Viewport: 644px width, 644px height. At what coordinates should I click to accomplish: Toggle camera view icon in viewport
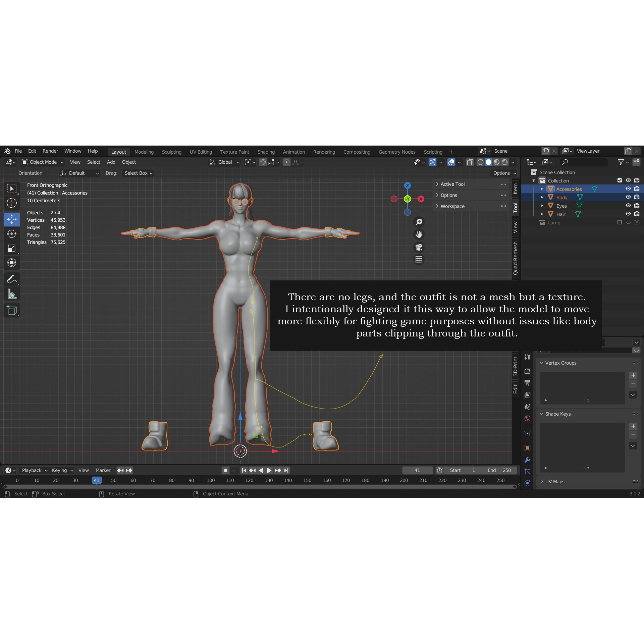(x=419, y=247)
